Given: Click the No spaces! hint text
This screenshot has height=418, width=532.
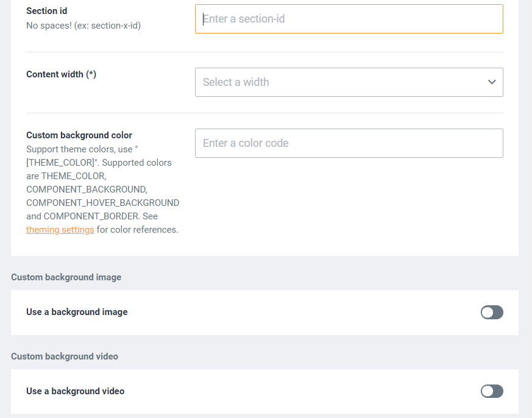Looking at the screenshot, I should [83, 26].
